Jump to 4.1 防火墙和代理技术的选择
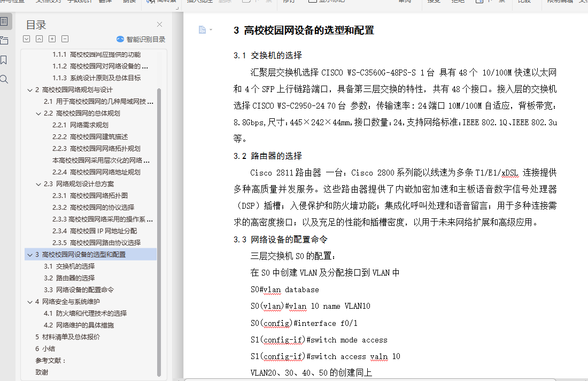The width and height of the screenshot is (588, 381). (85, 313)
